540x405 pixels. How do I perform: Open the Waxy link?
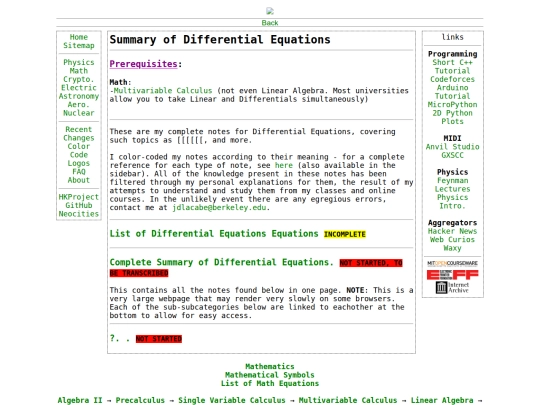[x=452, y=248]
